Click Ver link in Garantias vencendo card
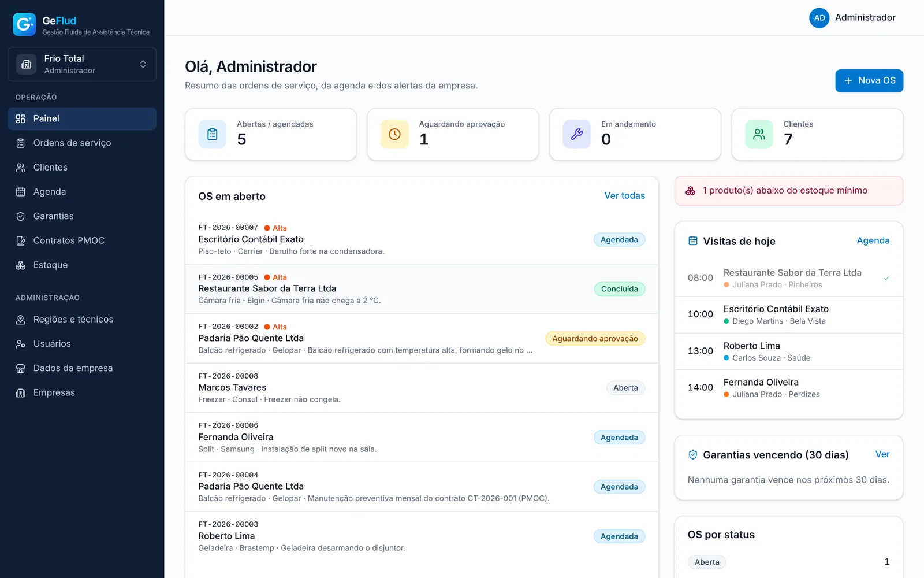924x578 pixels. 882,454
